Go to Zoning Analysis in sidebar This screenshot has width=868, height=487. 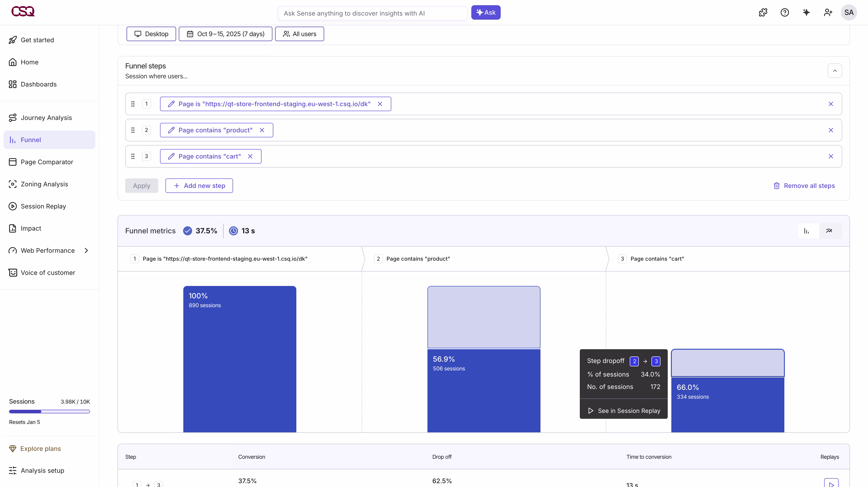[x=44, y=184]
